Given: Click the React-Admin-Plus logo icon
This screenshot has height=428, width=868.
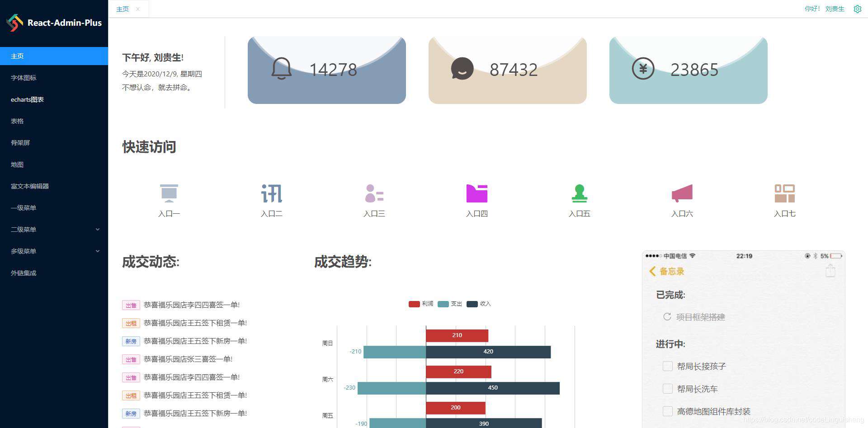Looking at the screenshot, I should pyautogui.click(x=14, y=23).
